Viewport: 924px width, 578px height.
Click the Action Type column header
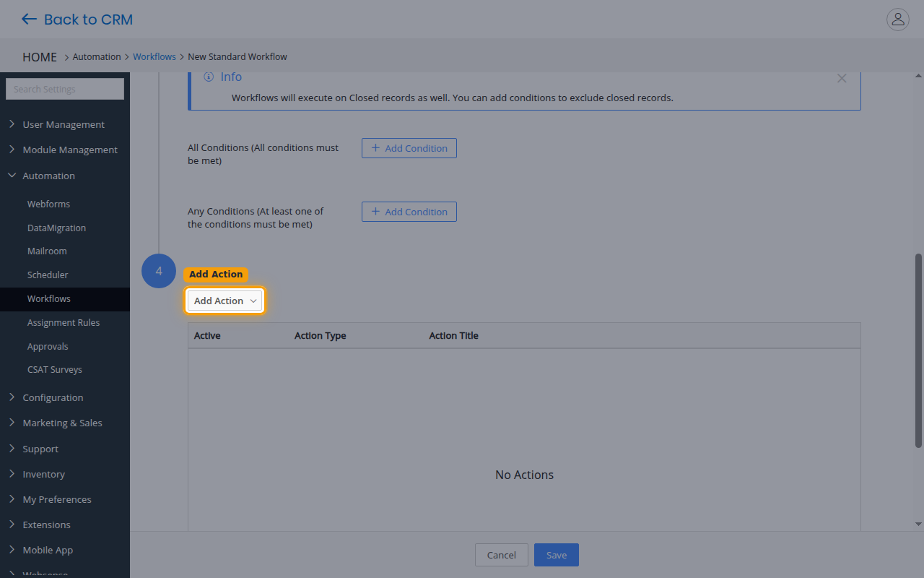tap(321, 335)
